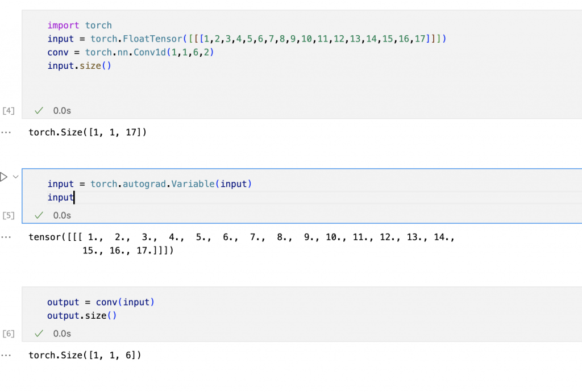Screen dimensions: 582x392
Task: Click the output.size() code line
Action: point(82,316)
